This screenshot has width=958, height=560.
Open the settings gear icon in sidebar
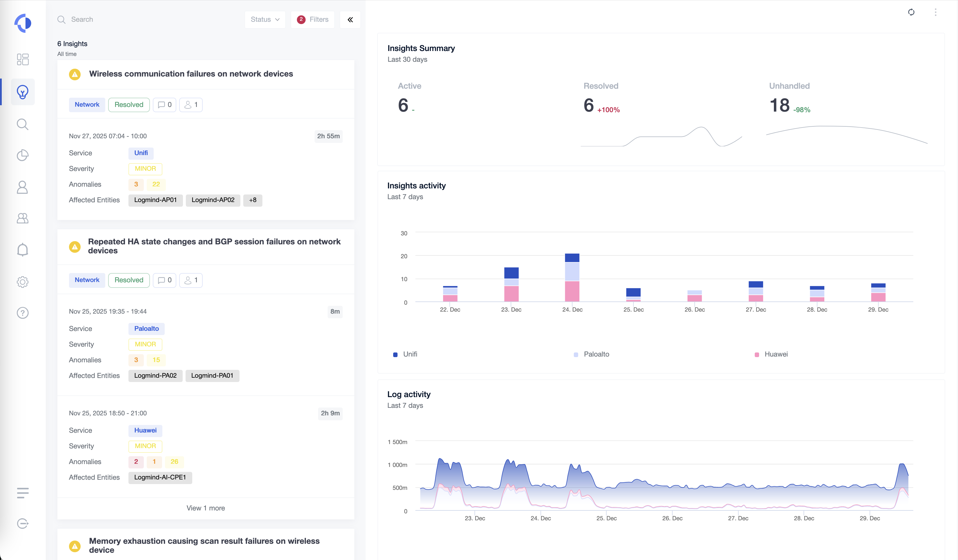point(23,281)
